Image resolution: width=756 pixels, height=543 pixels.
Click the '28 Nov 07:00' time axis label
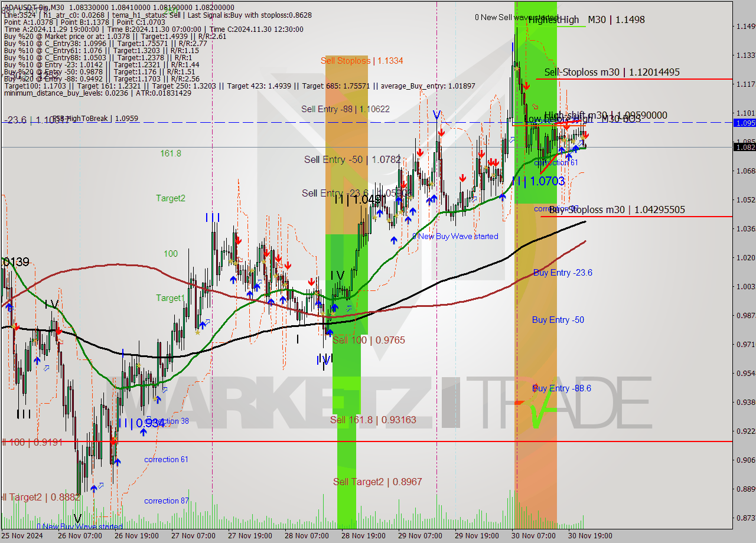pyautogui.click(x=307, y=536)
